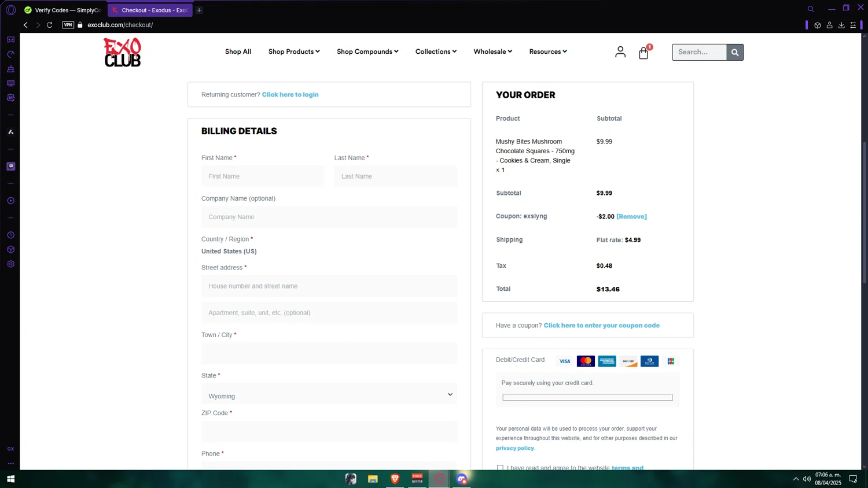The width and height of the screenshot is (868, 488).
Task: Click the lock site-info icon
Action: 80,25
